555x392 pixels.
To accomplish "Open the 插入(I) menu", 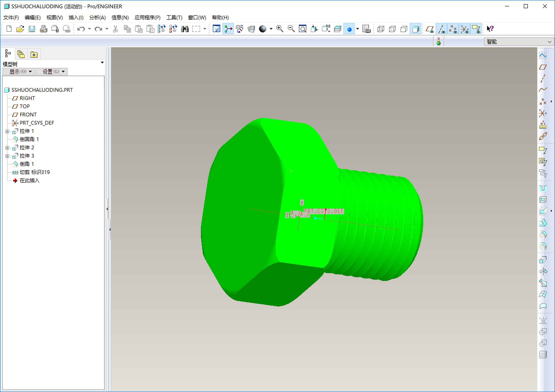I will (x=76, y=17).
